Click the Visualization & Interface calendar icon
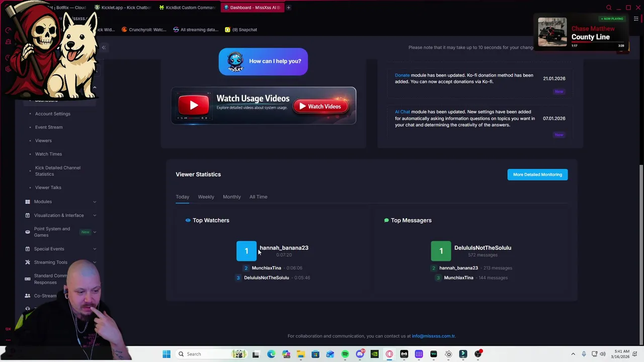Screen dimensions: 644x362 click(x=28, y=215)
